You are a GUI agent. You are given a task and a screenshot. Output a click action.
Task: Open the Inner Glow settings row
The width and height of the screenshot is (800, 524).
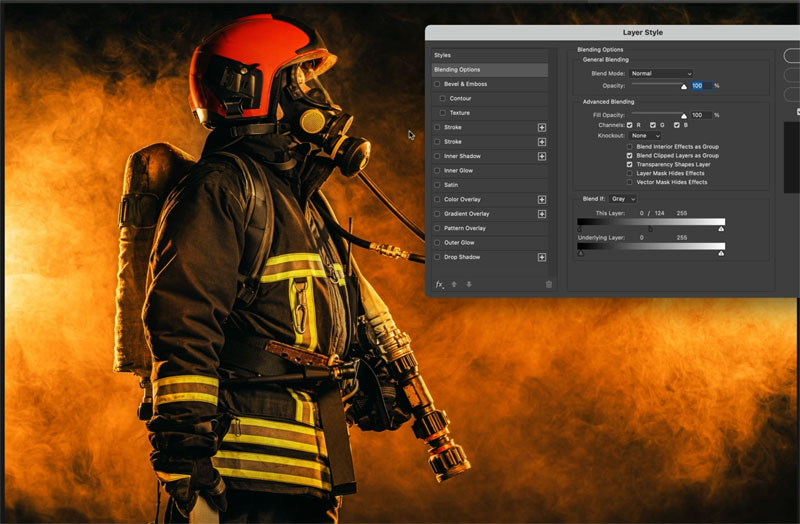click(x=490, y=170)
